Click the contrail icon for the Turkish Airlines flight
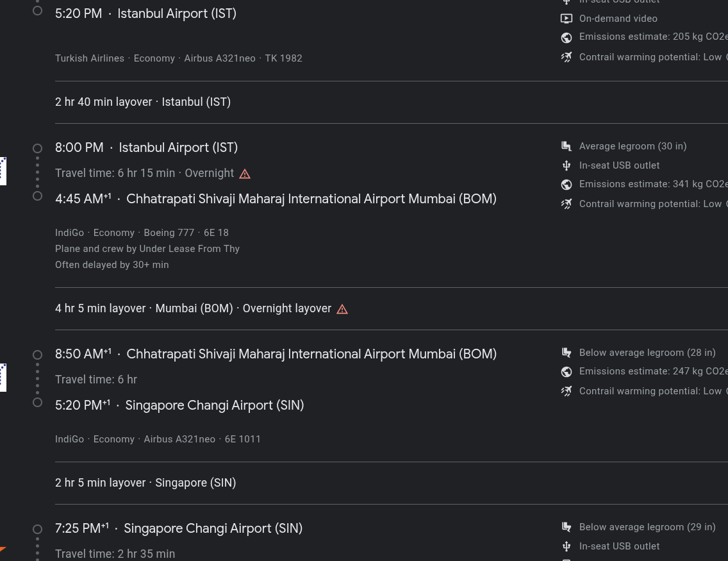The image size is (728, 561). pyautogui.click(x=567, y=57)
